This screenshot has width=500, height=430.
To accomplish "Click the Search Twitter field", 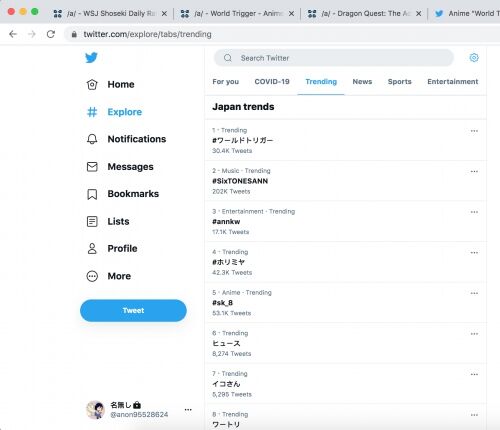I will [334, 58].
